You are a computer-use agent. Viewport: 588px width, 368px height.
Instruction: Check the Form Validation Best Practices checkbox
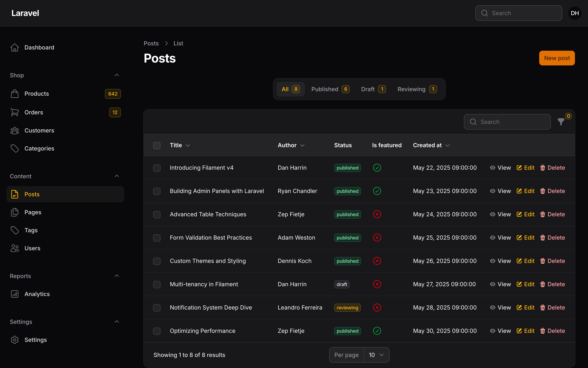pos(157,238)
